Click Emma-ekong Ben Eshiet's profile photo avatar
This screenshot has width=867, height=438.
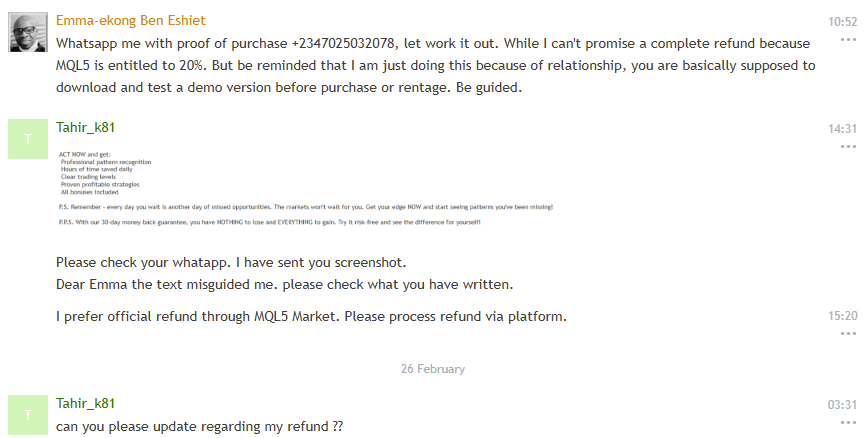click(x=27, y=33)
